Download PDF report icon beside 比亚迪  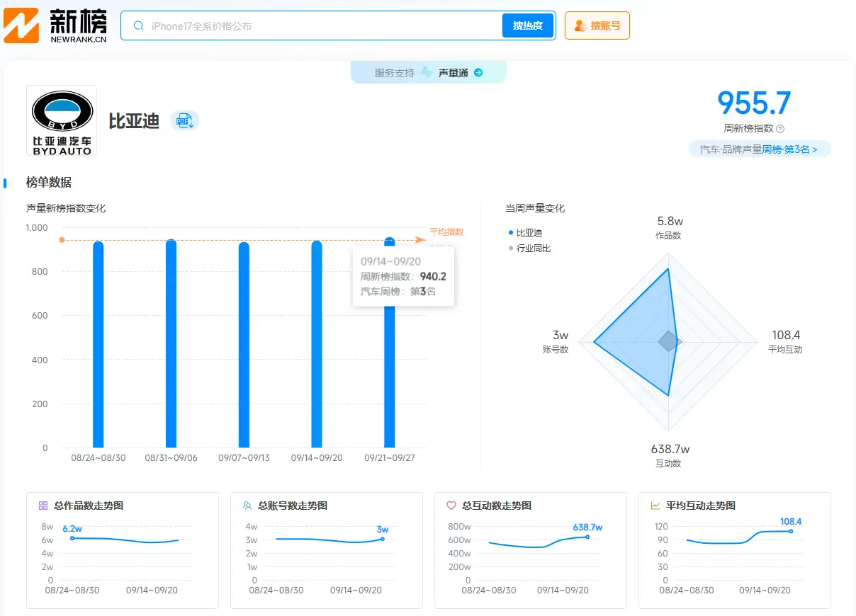pyautogui.click(x=185, y=120)
